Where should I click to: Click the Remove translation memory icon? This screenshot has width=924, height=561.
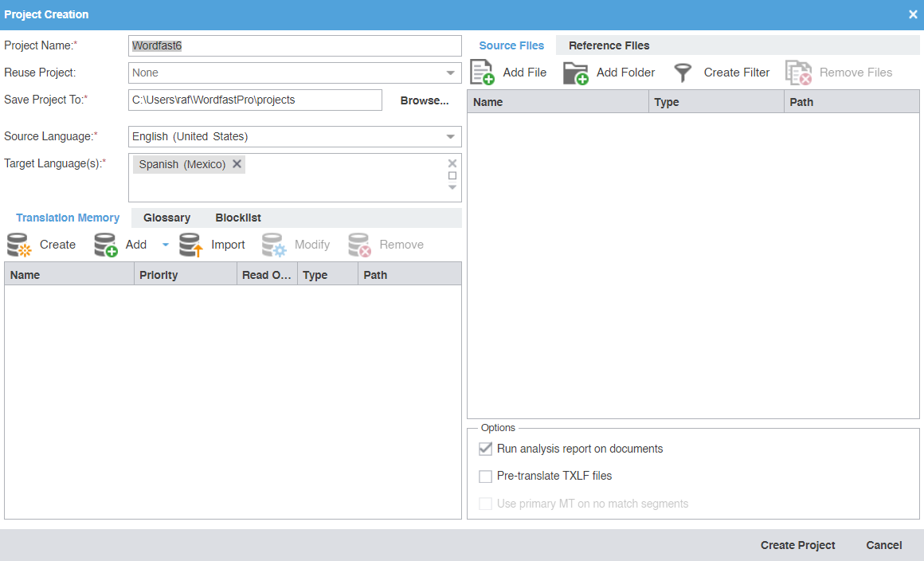[359, 244]
